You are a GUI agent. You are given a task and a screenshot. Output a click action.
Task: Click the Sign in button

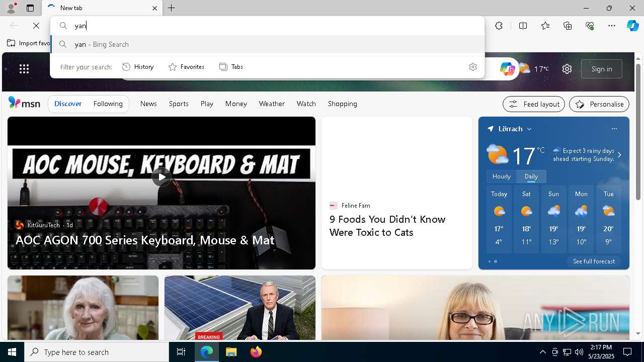[x=602, y=69]
